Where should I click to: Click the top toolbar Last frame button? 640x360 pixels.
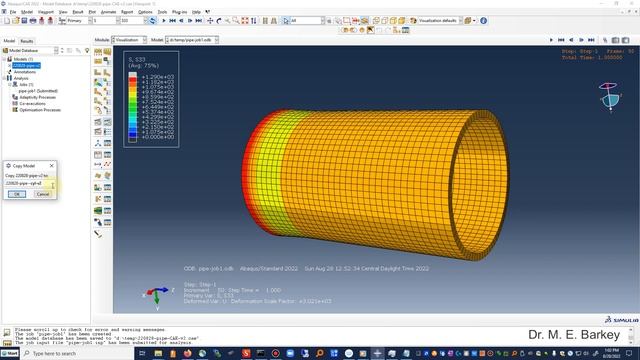pos(199,20)
